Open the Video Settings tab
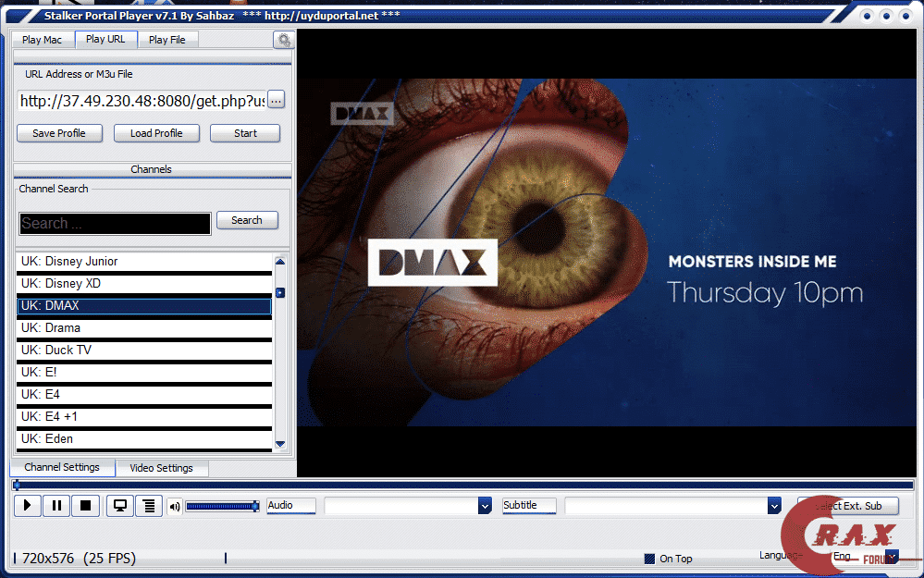 (162, 468)
